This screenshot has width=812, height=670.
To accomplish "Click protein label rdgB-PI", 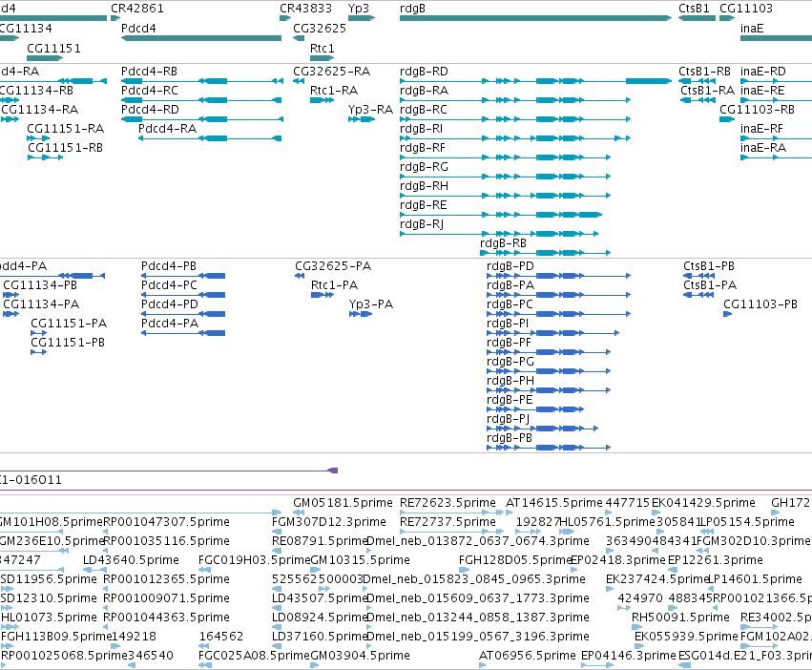I will click(508, 324).
